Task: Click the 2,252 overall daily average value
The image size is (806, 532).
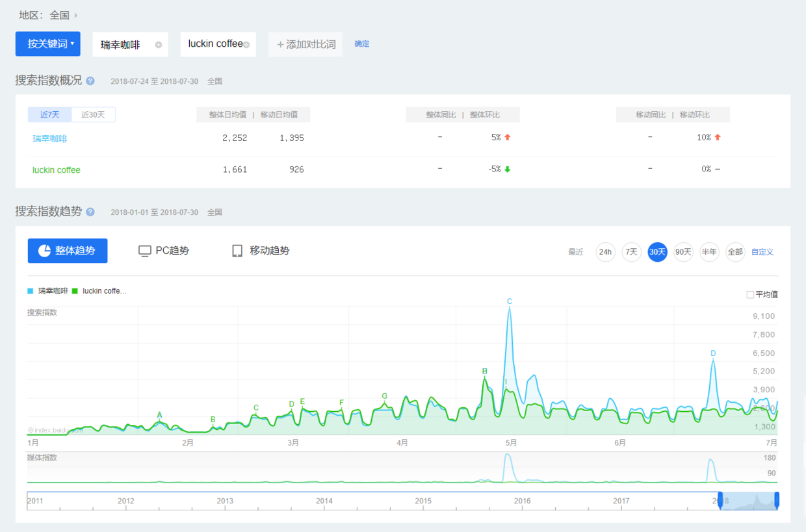Action: coord(235,138)
